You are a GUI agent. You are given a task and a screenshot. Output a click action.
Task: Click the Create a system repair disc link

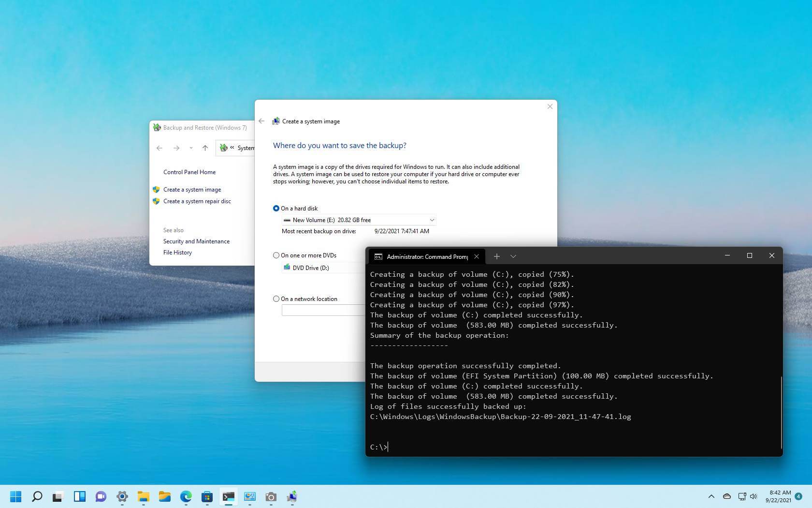click(197, 201)
